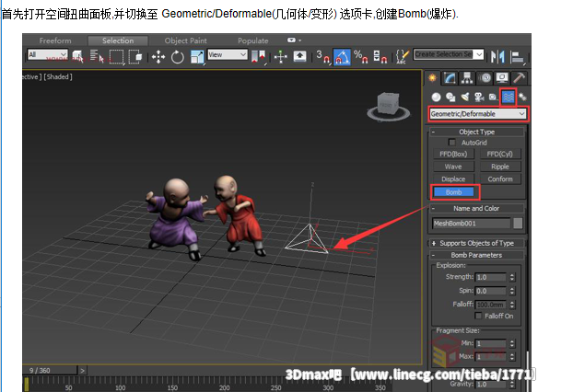
Task: Activate the Select and Scale tool
Action: click(x=197, y=57)
